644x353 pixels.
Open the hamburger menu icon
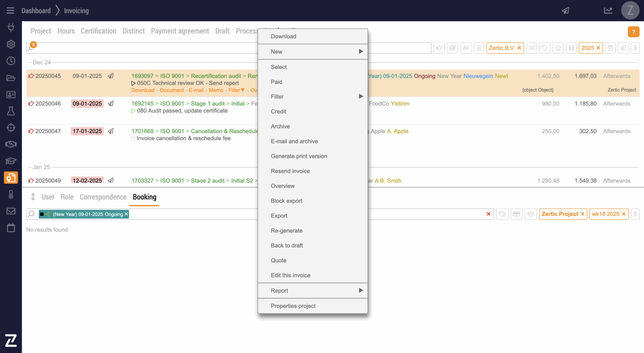click(10, 11)
